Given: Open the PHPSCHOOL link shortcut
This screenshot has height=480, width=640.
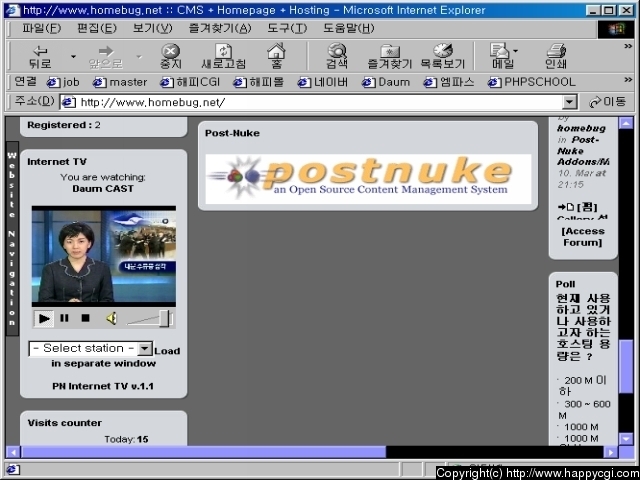Looking at the screenshot, I should [x=531, y=82].
